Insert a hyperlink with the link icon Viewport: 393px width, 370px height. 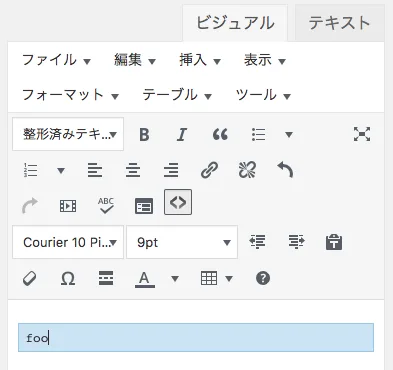209,170
